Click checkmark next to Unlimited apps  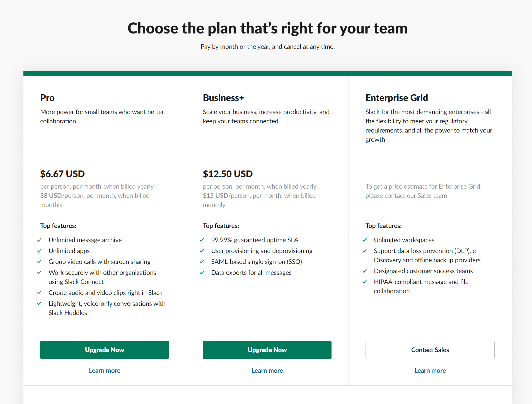click(x=39, y=251)
